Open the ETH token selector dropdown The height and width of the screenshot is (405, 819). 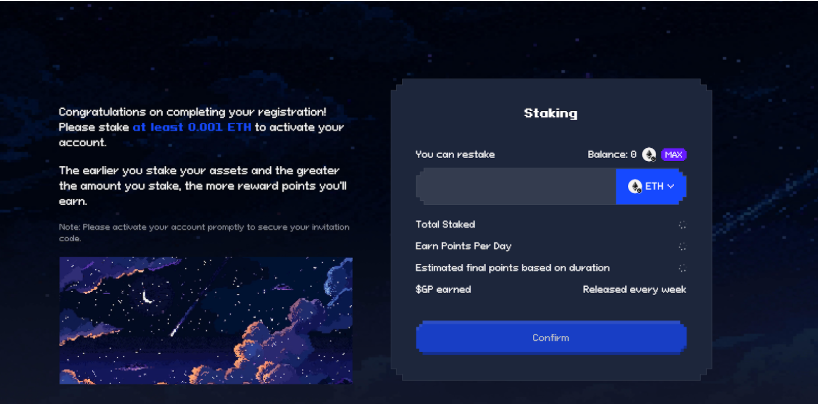[651, 186]
